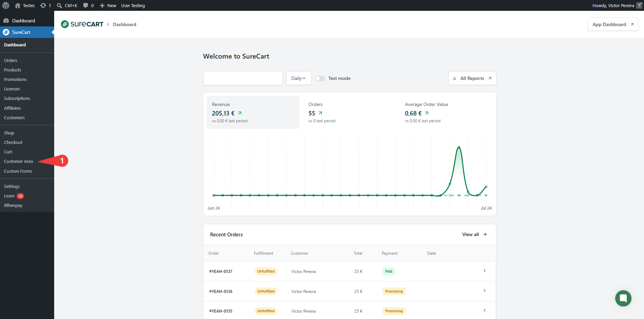The image size is (644, 319).
Task: Click the View all orders link
Action: pyautogui.click(x=474, y=234)
